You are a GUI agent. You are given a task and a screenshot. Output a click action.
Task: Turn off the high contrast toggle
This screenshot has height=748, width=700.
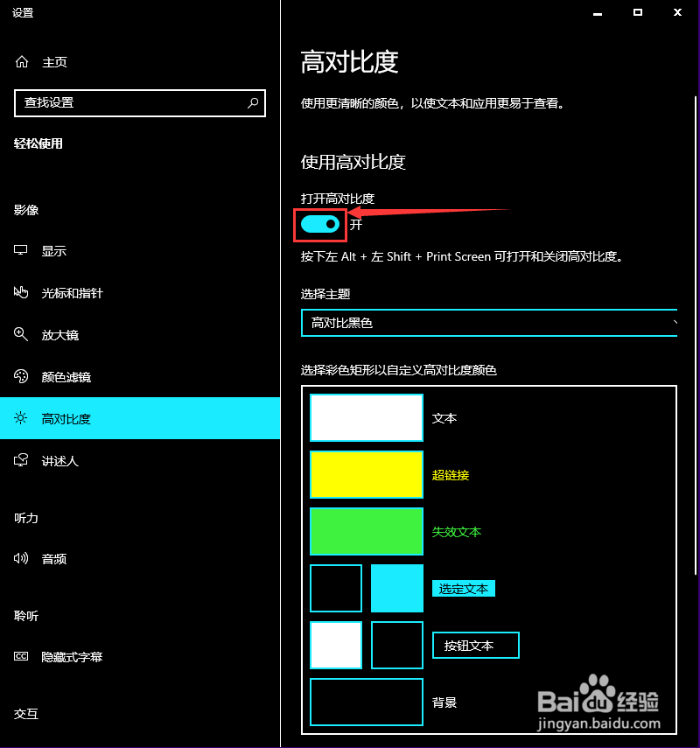(x=319, y=224)
